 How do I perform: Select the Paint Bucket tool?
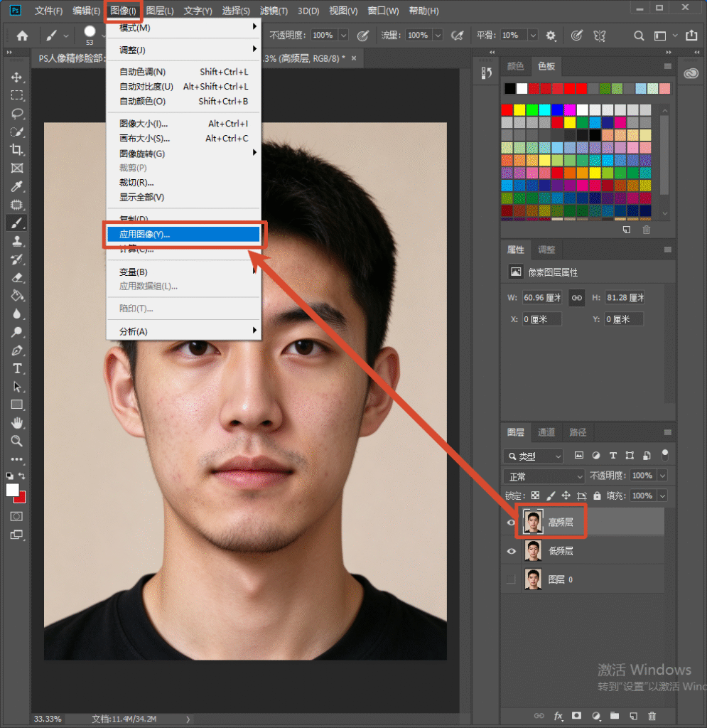17,296
